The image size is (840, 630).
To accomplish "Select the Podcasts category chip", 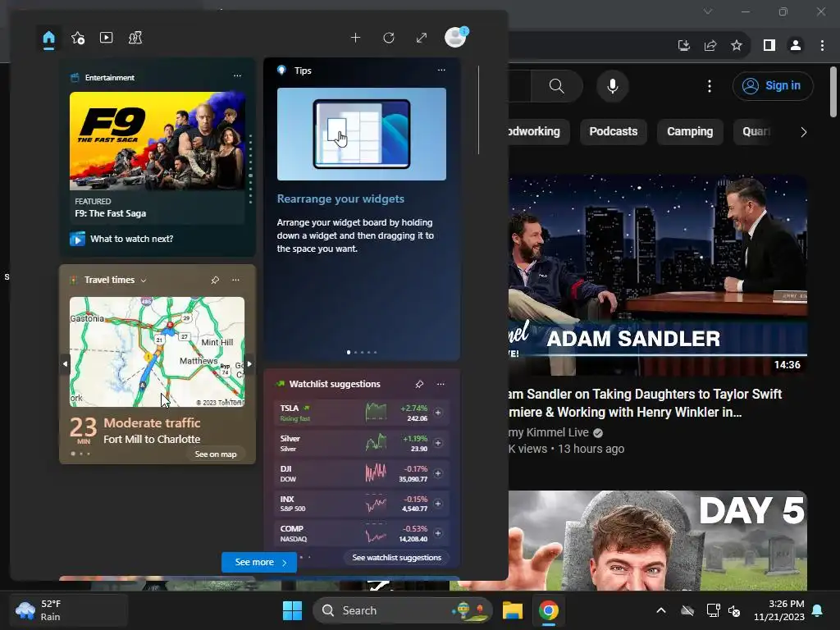I will 614,131.
